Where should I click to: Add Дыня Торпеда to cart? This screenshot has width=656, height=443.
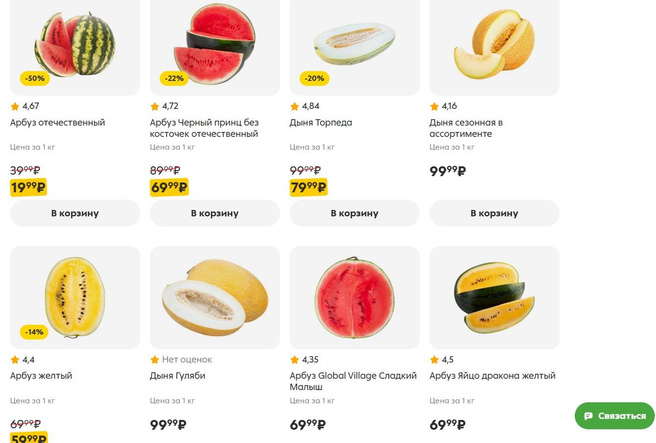coord(355,213)
